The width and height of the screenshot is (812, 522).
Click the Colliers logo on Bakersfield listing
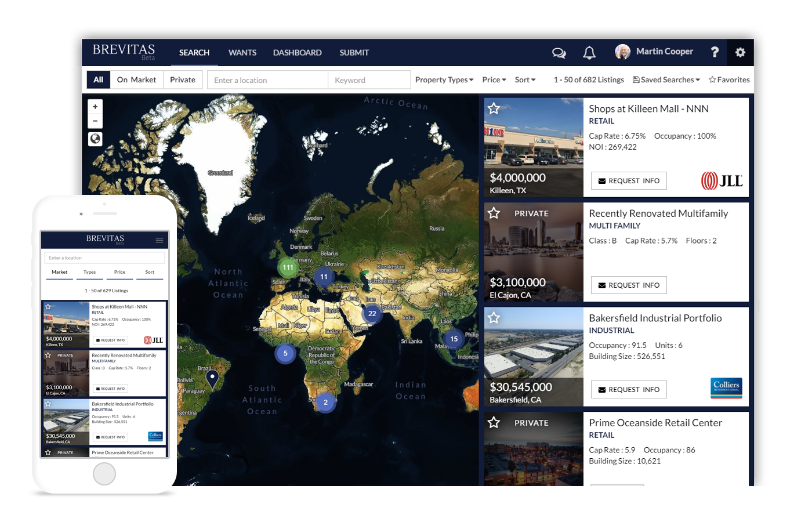pos(726,387)
